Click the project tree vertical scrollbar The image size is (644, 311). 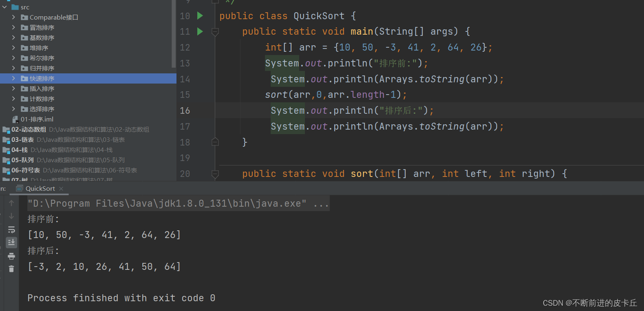point(174,34)
